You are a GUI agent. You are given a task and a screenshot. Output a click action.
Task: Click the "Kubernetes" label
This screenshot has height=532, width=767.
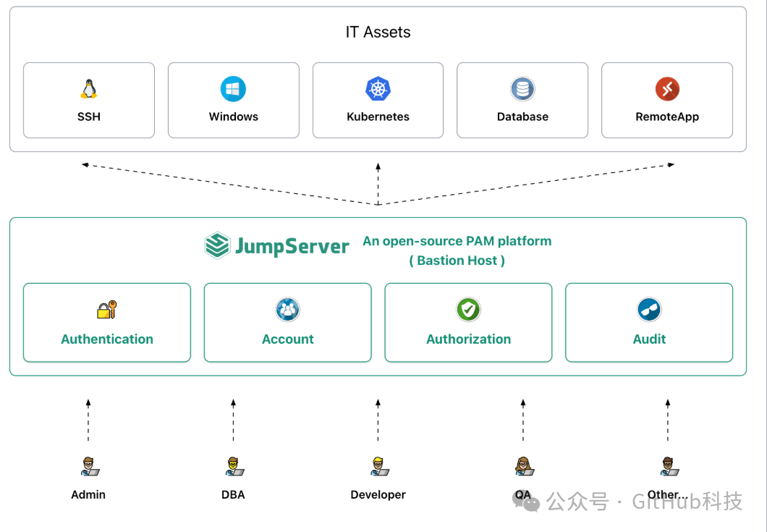[x=378, y=117]
